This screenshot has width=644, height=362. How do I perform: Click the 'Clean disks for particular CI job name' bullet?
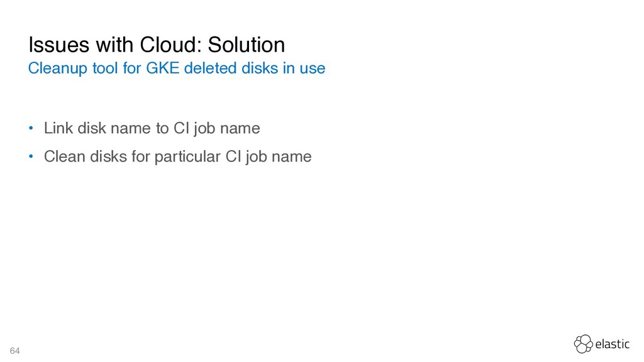(178, 156)
